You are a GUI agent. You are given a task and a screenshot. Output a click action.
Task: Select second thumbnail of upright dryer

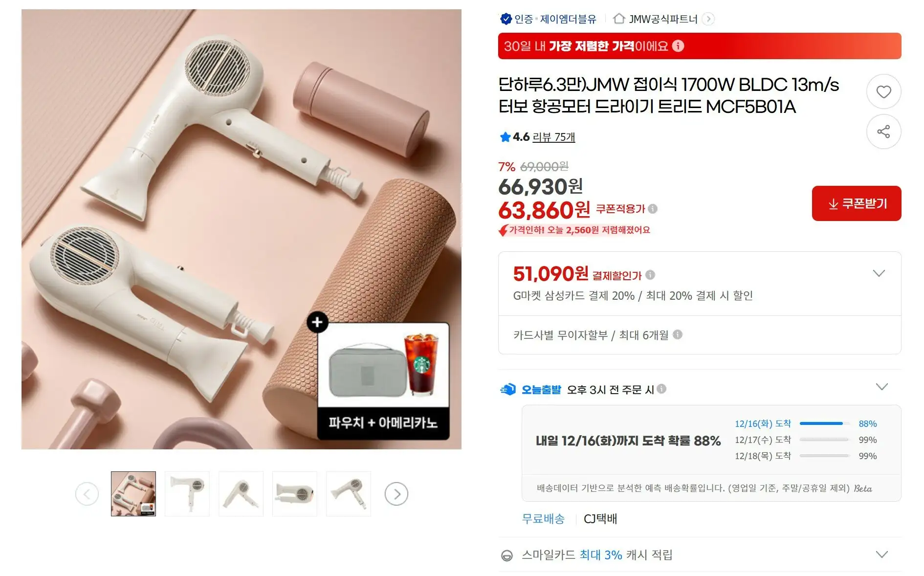coord(187,494)
